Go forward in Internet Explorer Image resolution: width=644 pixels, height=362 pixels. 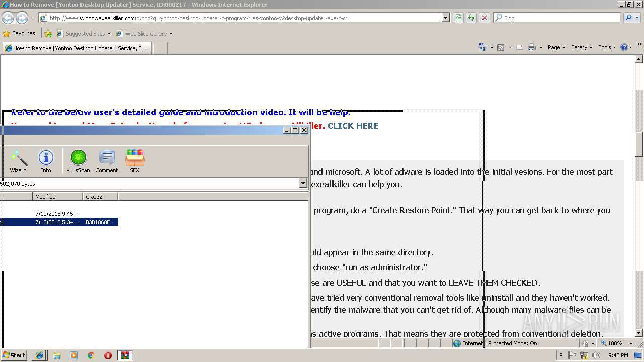pos(22,18)
